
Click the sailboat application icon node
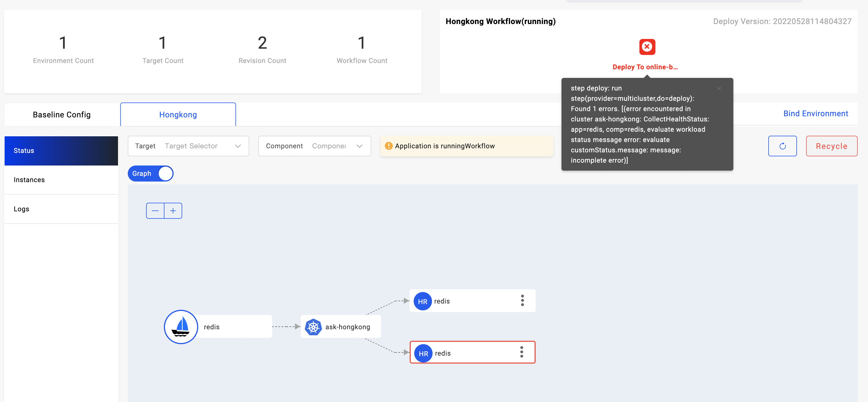[x=181, y=327]
